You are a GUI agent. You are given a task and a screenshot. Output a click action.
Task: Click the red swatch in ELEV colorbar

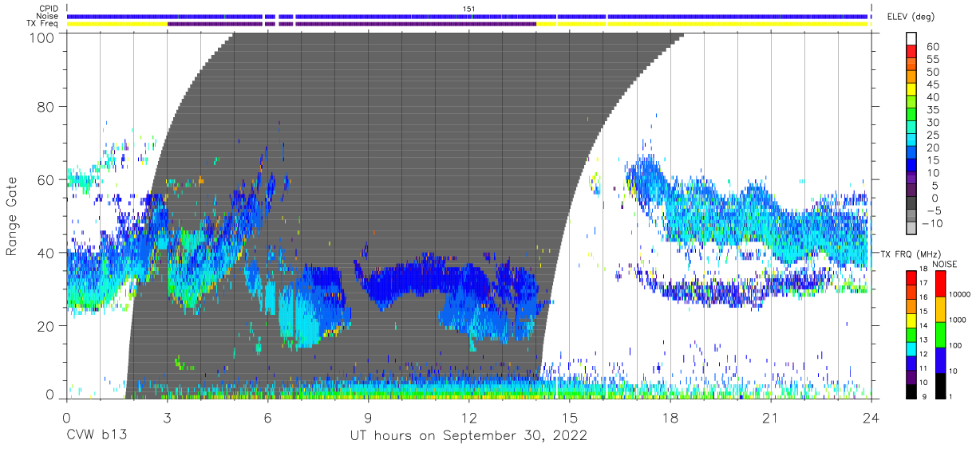point(911,51)
